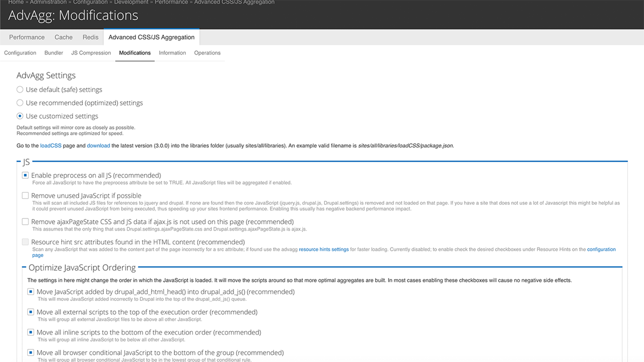
Task: Collapse the 'Optimize JavaScript Ordering' fieldset
Action: point(82,267)
